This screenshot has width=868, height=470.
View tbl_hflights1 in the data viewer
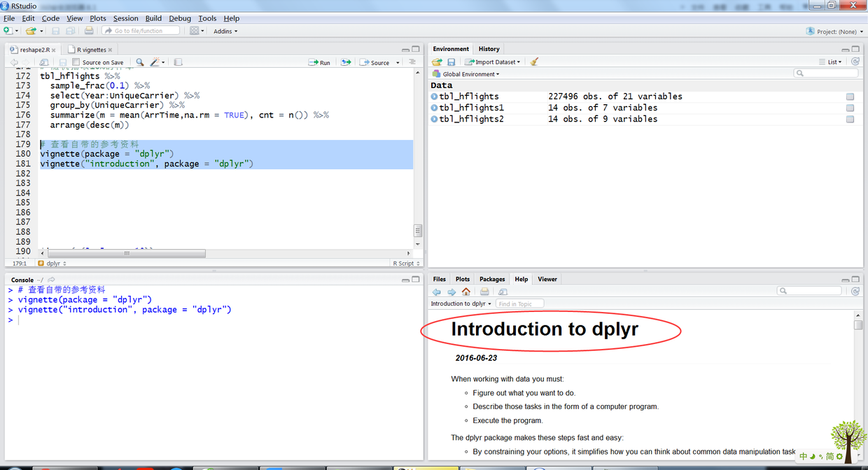(850, 108)
